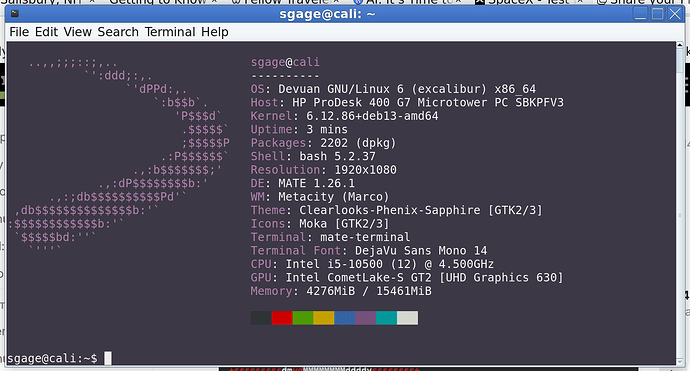Image resolution: width=690 pixels, height=371 pixels.
Task: Click the CPU value 'Intel i5-10500'
Action: [x=334, y=264]
